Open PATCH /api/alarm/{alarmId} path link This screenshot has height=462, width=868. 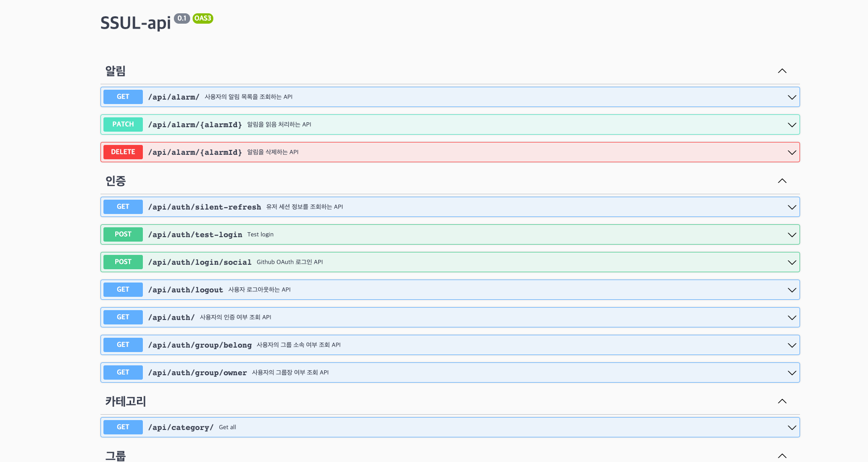click(195, 125)
